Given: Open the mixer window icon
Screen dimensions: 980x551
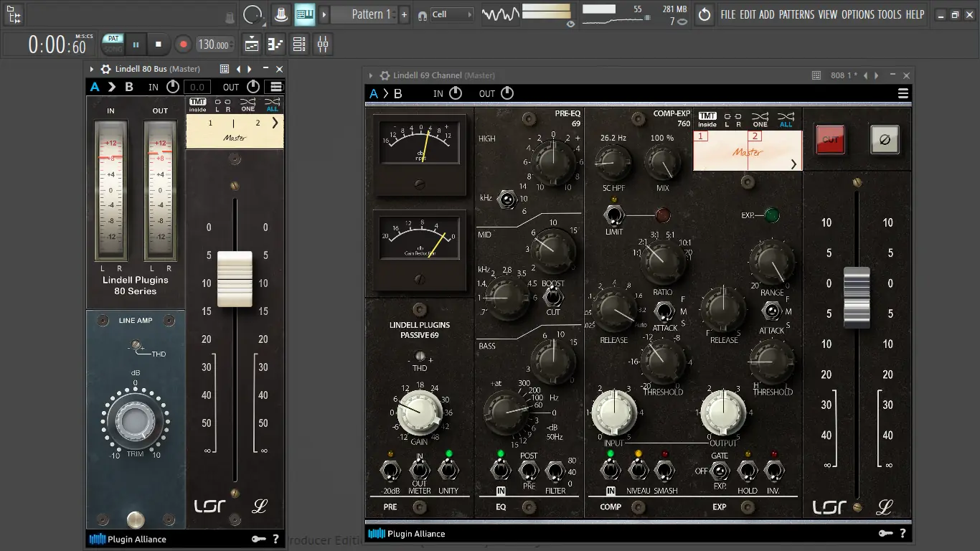Looking at the screenshot, I should pyautogui.click(x=323, y=44).
